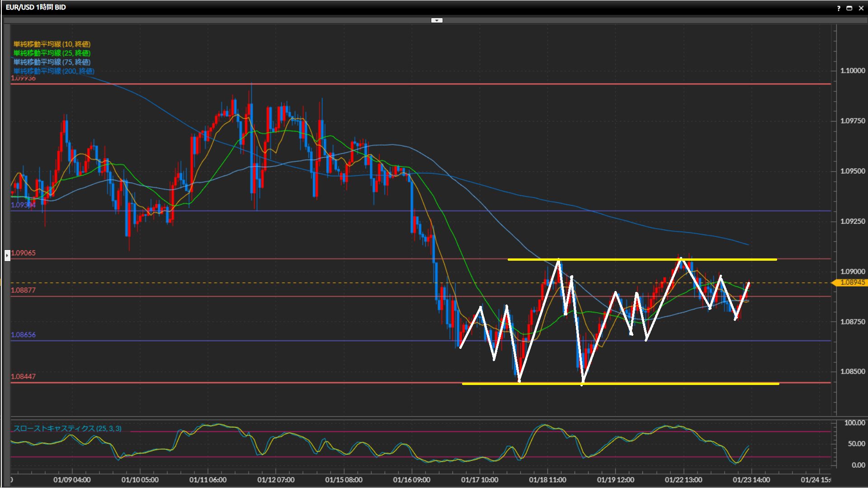868x488 pixels.
Task: Click the help question mark icon
Action: click(839, 8)
